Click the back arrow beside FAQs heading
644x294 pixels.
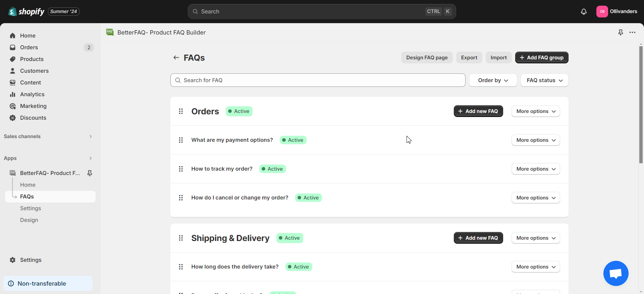click(176, 58)
